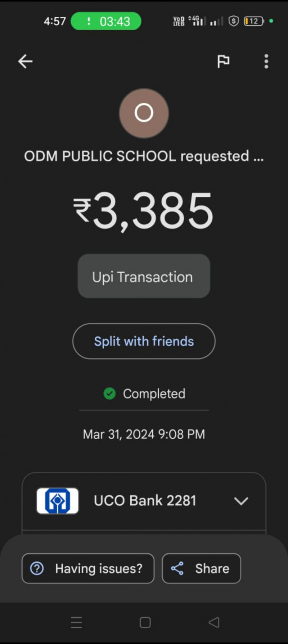
Task: Tap the ODM PUBLIC SCHOOL requested title
Action: [x=144, y=156]
